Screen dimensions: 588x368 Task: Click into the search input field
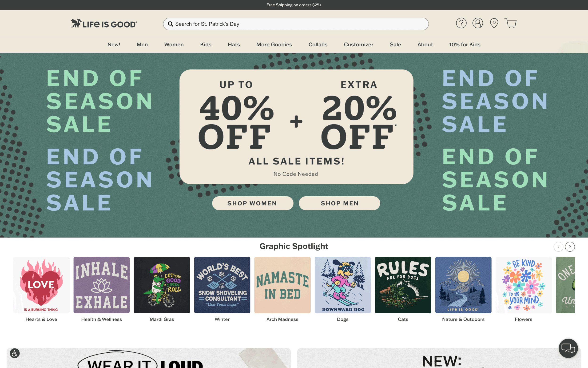296,24
